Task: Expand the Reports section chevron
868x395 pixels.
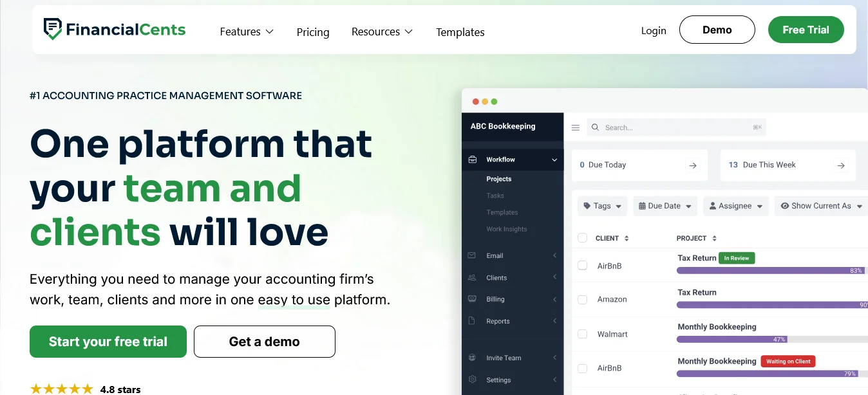Action: click(554, 321)
